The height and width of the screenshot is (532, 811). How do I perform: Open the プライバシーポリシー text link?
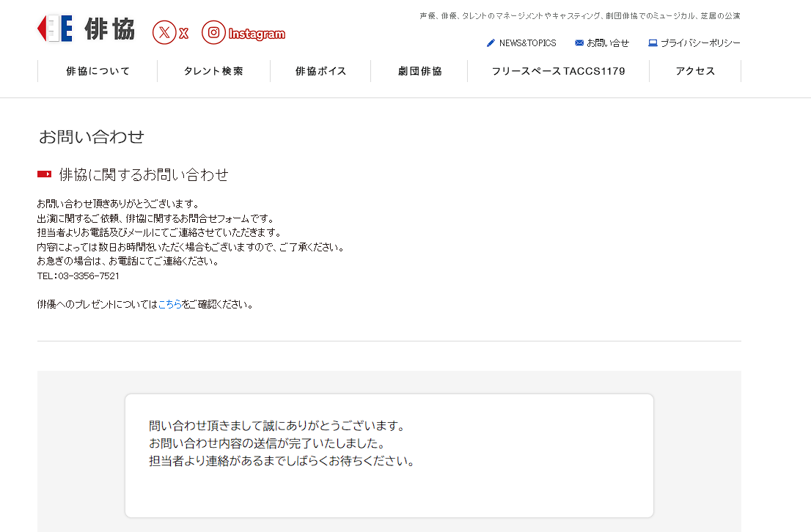click(x=700, y=43)
